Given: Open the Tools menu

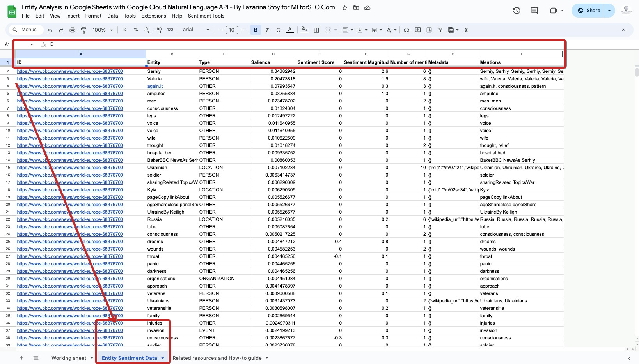Looking at the screenshot, I should [x=130, y=16].
